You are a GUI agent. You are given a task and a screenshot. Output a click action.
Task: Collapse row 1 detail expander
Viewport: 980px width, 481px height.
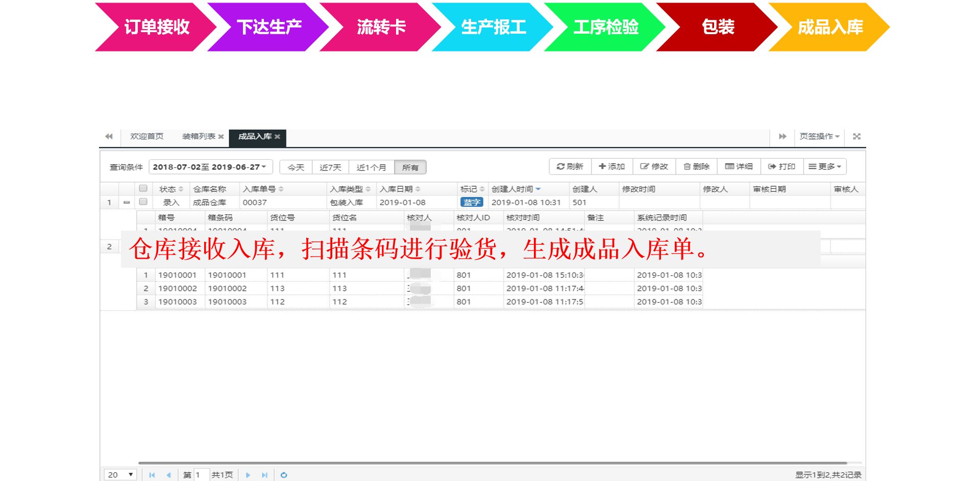click(127, 202)
